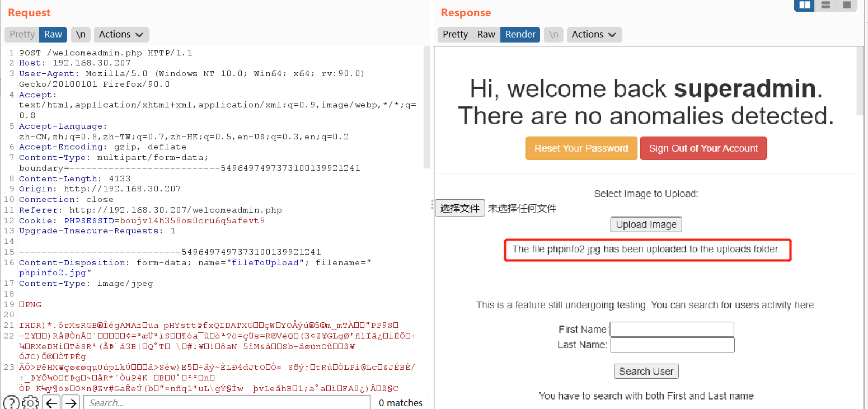Open the Actions dropdown in the Response panel
Image resolution: width=868 pixels, height=409 pixels.
pos(594,34)
